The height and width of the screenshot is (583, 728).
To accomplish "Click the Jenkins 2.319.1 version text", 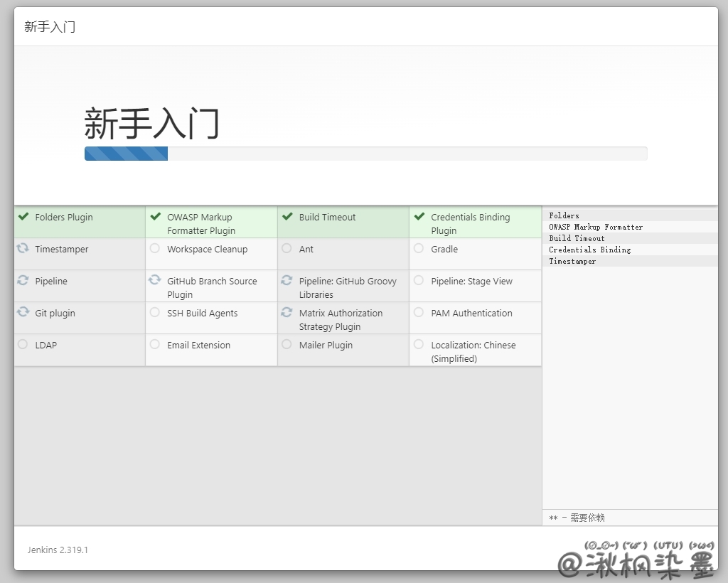I will click(58, 550).
